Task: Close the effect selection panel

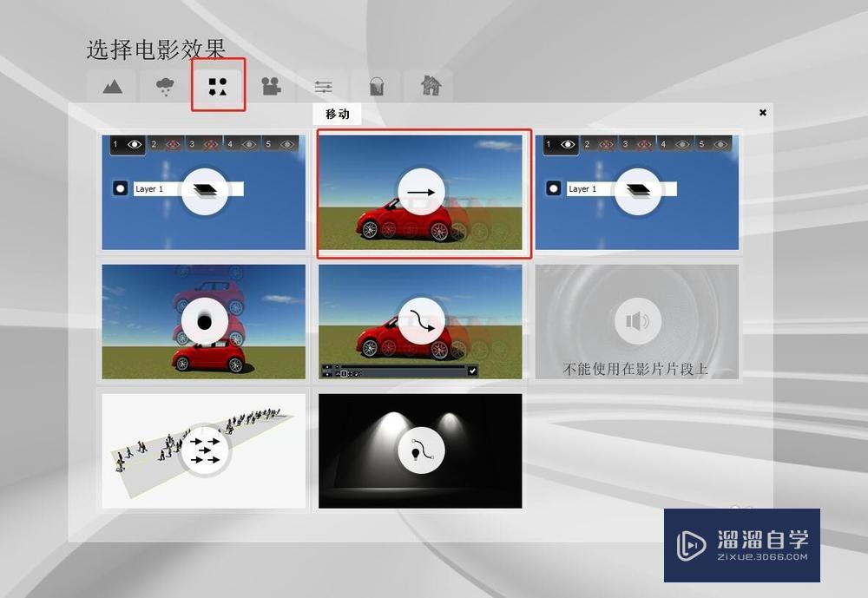Action: [x=762, y=113]
